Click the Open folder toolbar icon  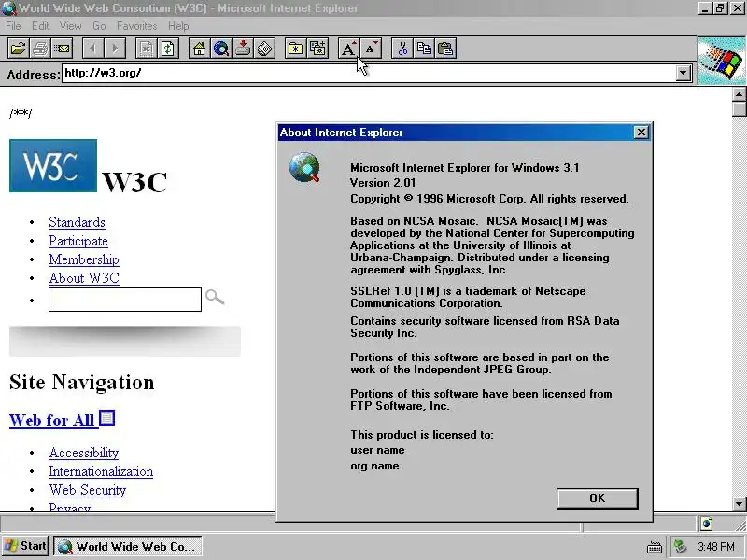18,49
